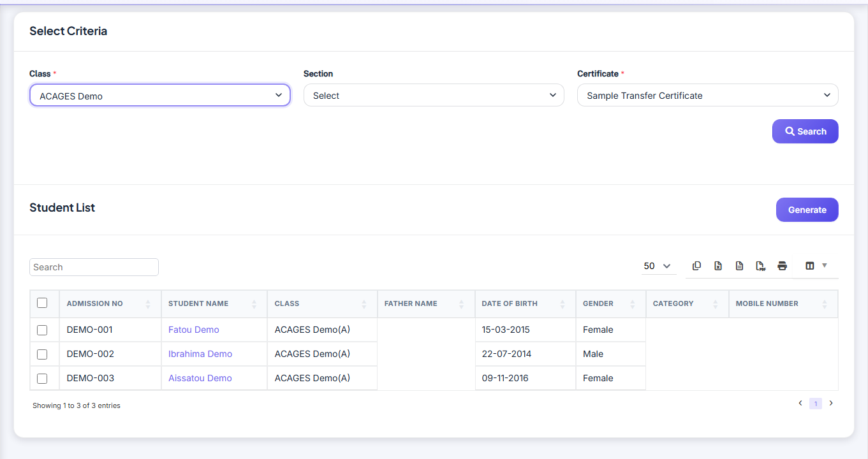Open the Class dropdown showing ACAGES Demo
This screenshot has width=868, height=459.
[160, 96]
